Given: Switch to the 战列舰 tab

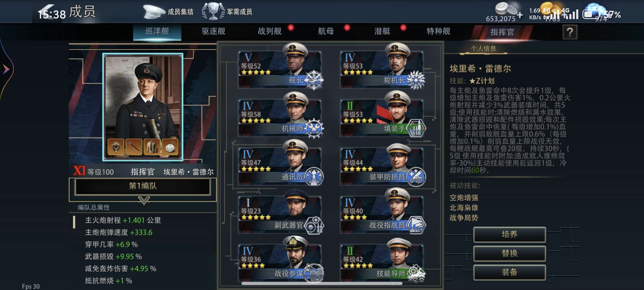Looking at the screenshot, I should pos(270,31).
